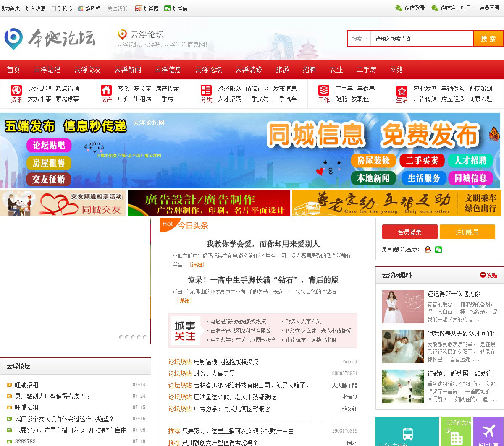Open forum post 试问哪个女人没有体会过这样的绝望?
This screenshot has height=446, width=504.
[x=64, y=419]
